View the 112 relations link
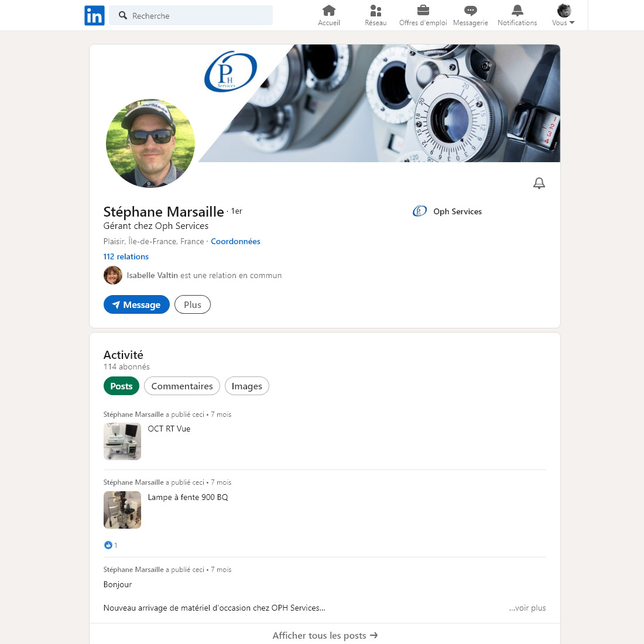644x644 pixels. coord(126,256)
